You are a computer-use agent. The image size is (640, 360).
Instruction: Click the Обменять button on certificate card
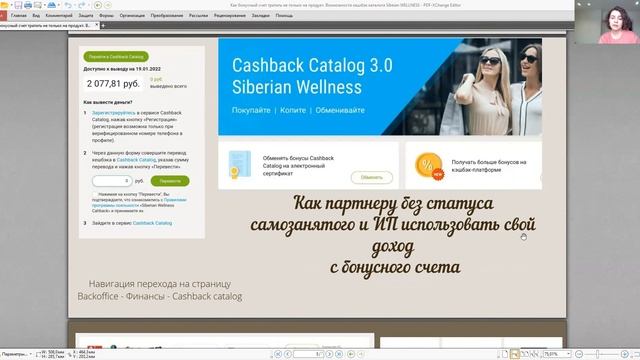click(371, 178)
